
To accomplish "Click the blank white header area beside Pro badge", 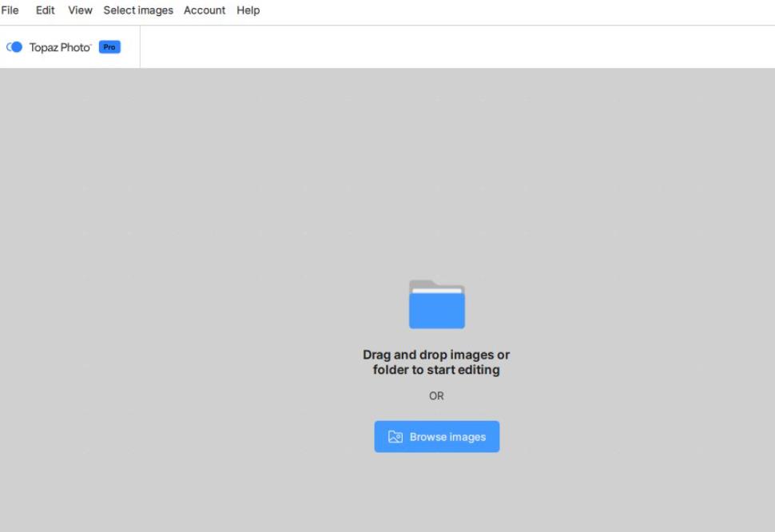I will tap(455, 47).
